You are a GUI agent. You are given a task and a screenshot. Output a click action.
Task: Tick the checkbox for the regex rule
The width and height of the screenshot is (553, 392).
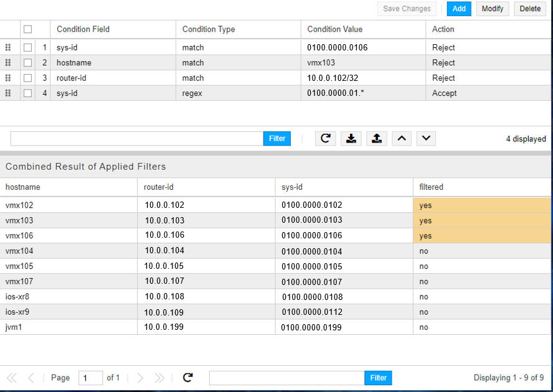27,93
